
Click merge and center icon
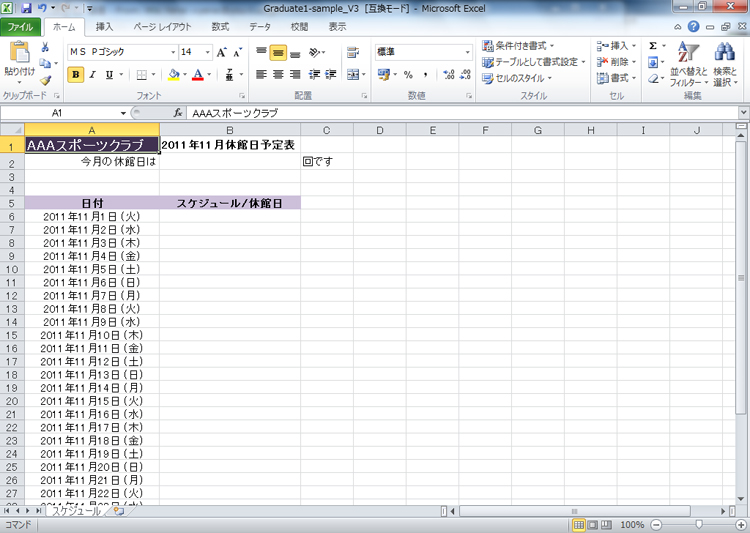[x=353, y=74]
